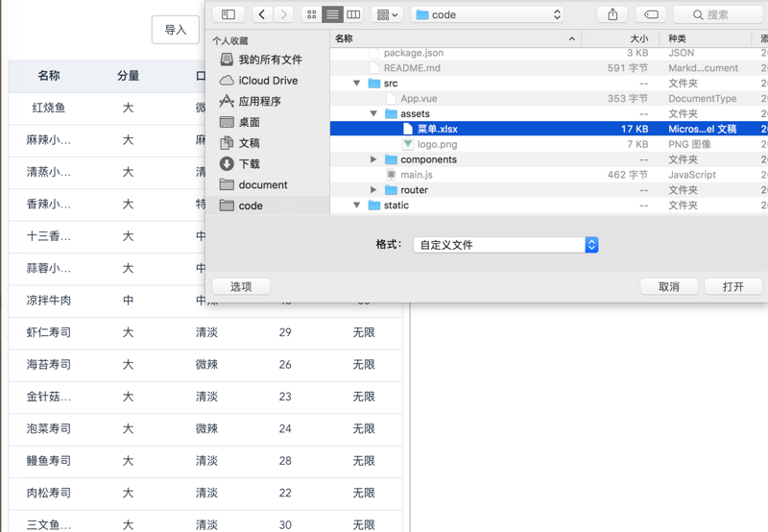Click the 取消 button
This screenshot has width=768, height=532.
(669, 286)
